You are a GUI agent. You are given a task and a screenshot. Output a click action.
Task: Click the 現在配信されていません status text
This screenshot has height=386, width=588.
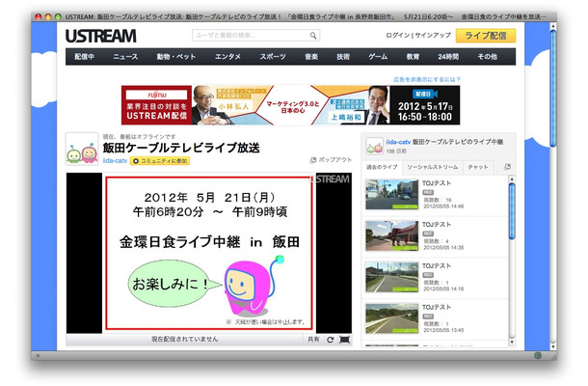tap(184, 339)
